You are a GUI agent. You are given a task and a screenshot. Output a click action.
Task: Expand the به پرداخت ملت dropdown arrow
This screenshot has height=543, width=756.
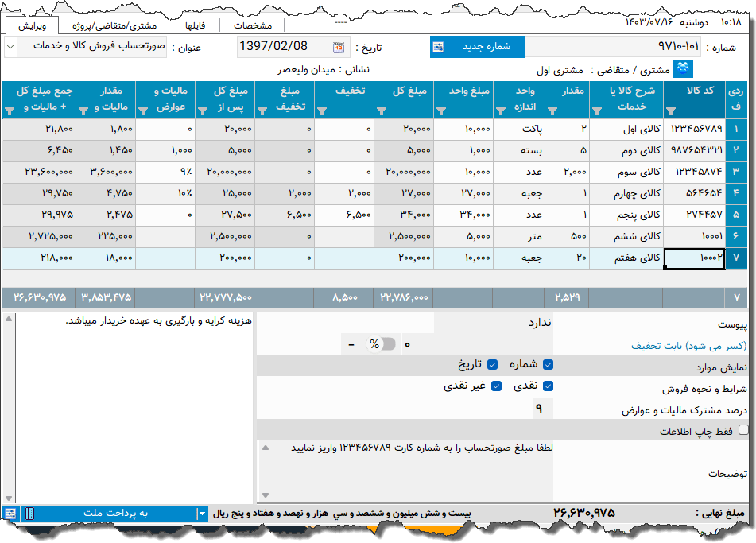click(x=201, y=514)
